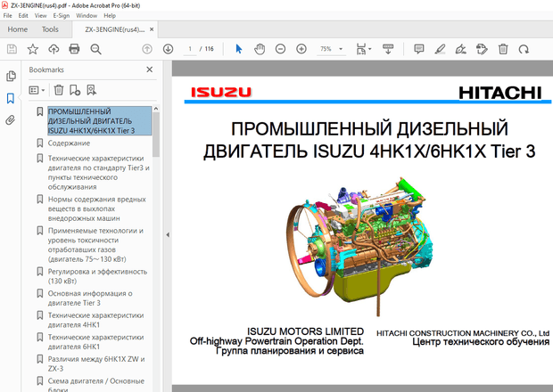Print the document
The height and width of the screenshot is (392, 553).
(74, 49)
